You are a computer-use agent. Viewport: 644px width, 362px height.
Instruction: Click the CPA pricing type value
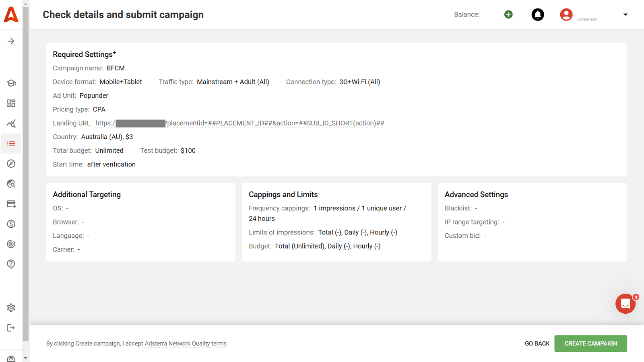pyautogui.click(x=99, y=109)
